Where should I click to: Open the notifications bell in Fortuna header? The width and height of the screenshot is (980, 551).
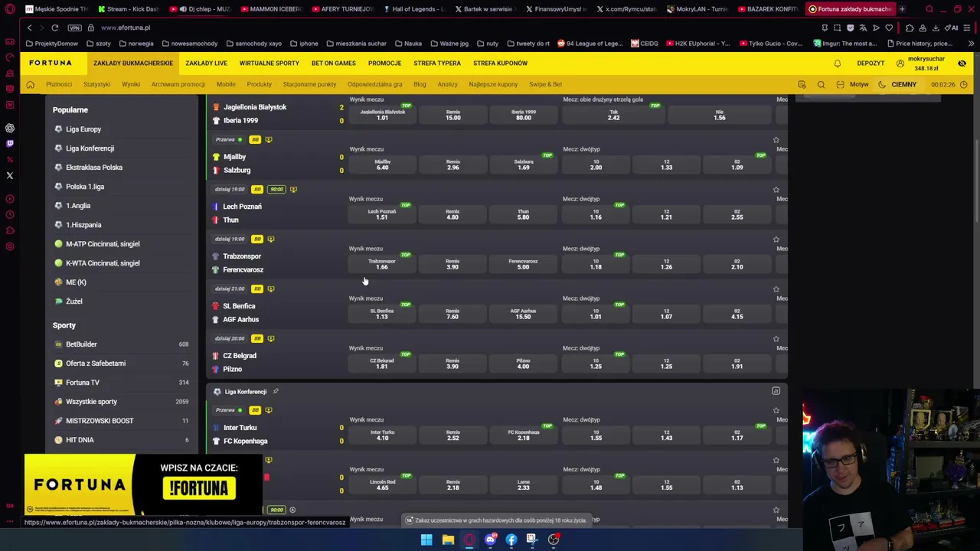pyautogui.click(x=838, y=64)
